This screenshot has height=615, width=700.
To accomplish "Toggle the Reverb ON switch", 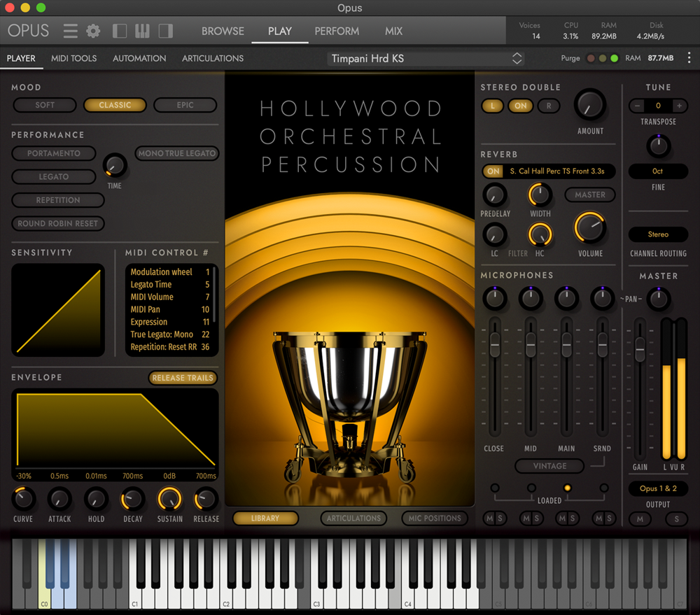I will [493, 171].
